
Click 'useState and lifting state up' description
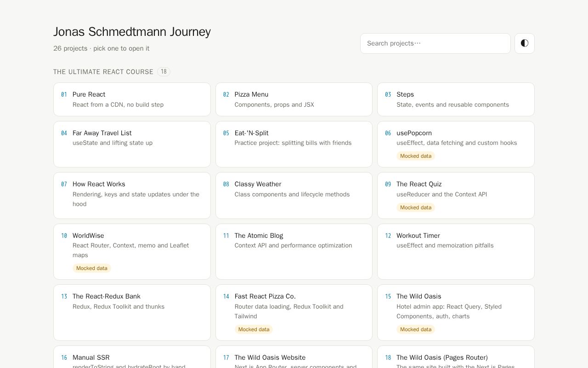(113, 143)
